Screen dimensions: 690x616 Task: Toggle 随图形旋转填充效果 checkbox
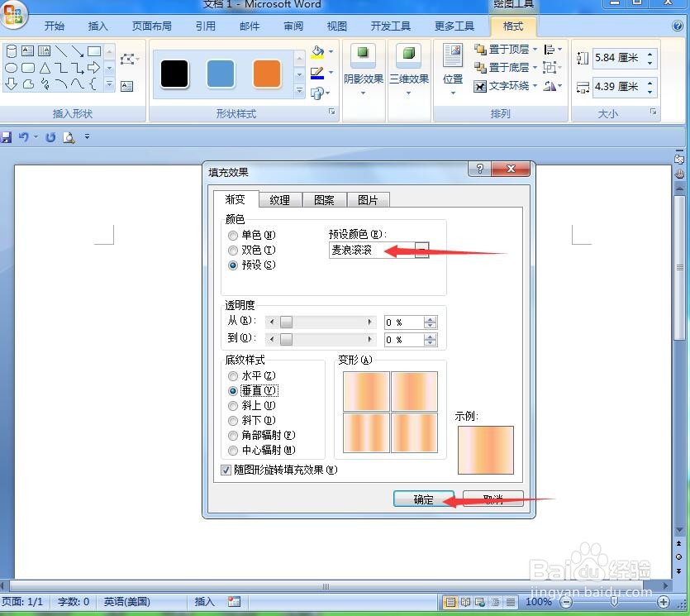(x=226, y=470)
